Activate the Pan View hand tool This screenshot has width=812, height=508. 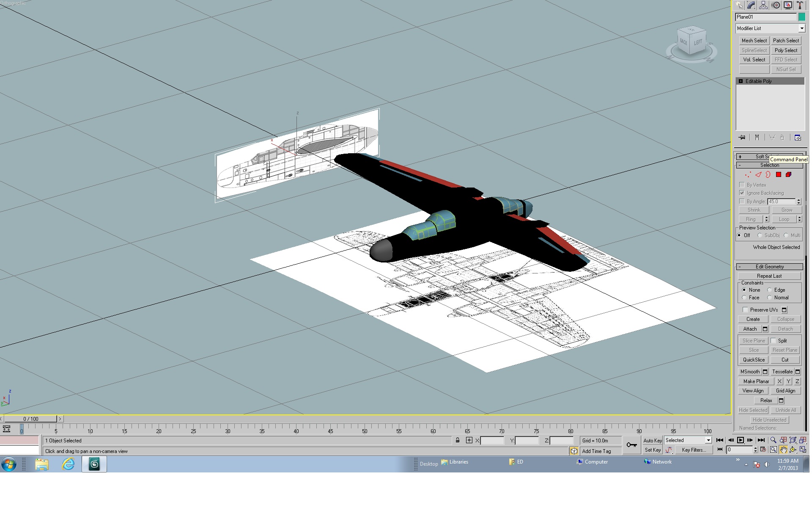(783, 450)
